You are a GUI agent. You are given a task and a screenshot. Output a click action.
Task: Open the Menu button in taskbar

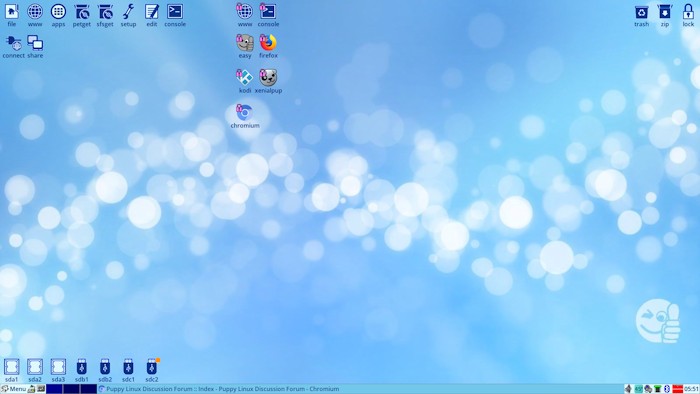tap(14, 389)
